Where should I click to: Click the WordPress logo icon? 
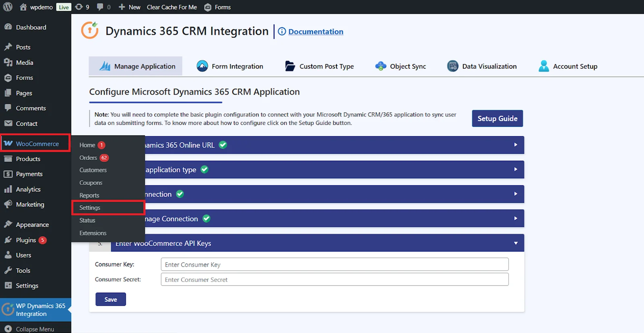(8, 7)
